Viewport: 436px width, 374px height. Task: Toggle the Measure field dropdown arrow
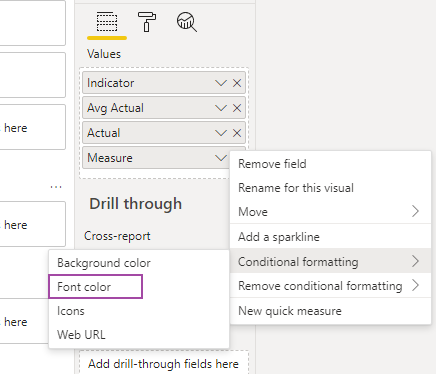click(x=221, y=158)
